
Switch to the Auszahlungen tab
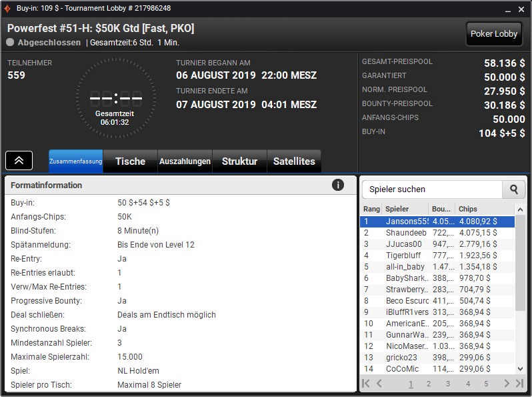coord(185,161)
